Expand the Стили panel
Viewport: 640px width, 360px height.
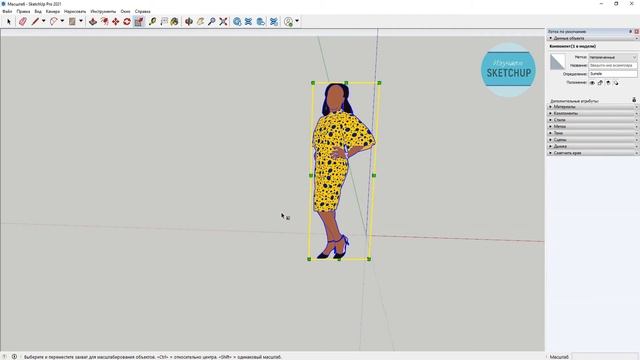point(592,120)
